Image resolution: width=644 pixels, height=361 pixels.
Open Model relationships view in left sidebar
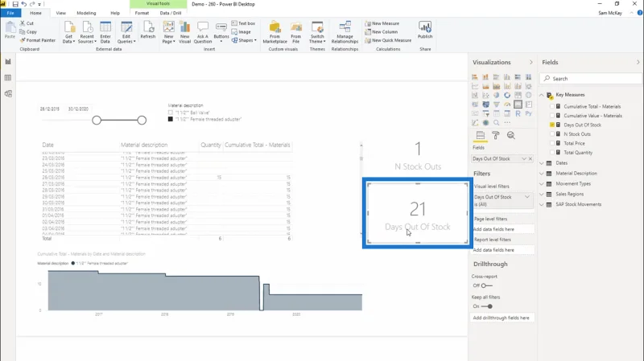pos(8,93)
